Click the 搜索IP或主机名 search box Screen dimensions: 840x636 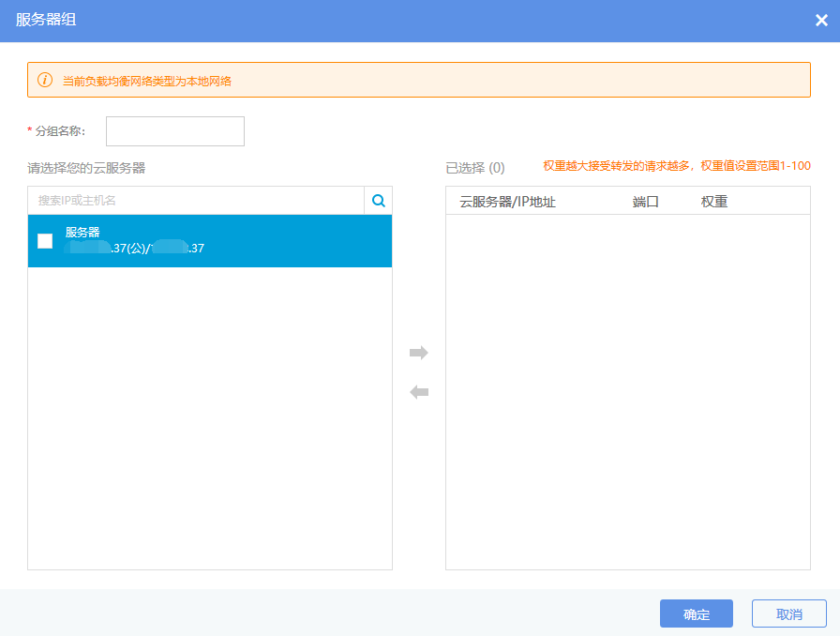coord(196,201)
